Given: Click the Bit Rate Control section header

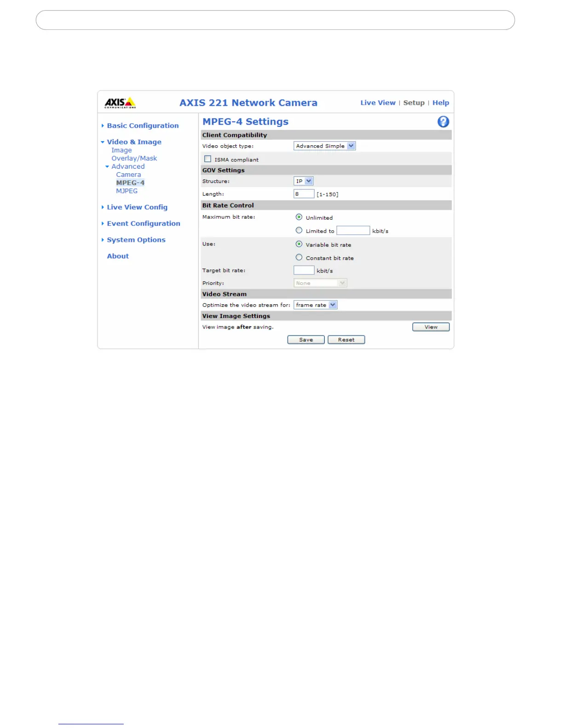Looking at the screenshot, I should pos(326,205).
